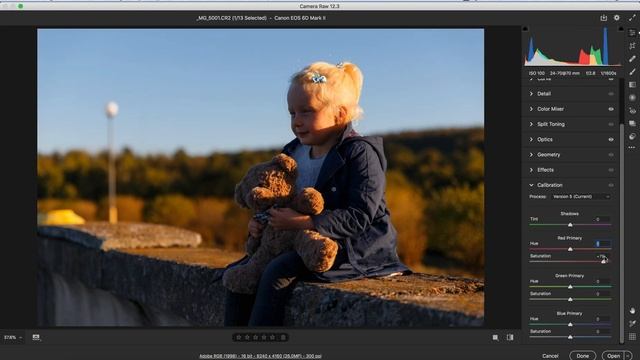640x360 pixels.
Task: Toggle Geometry panel visibility eye
Action: point(611,155)
